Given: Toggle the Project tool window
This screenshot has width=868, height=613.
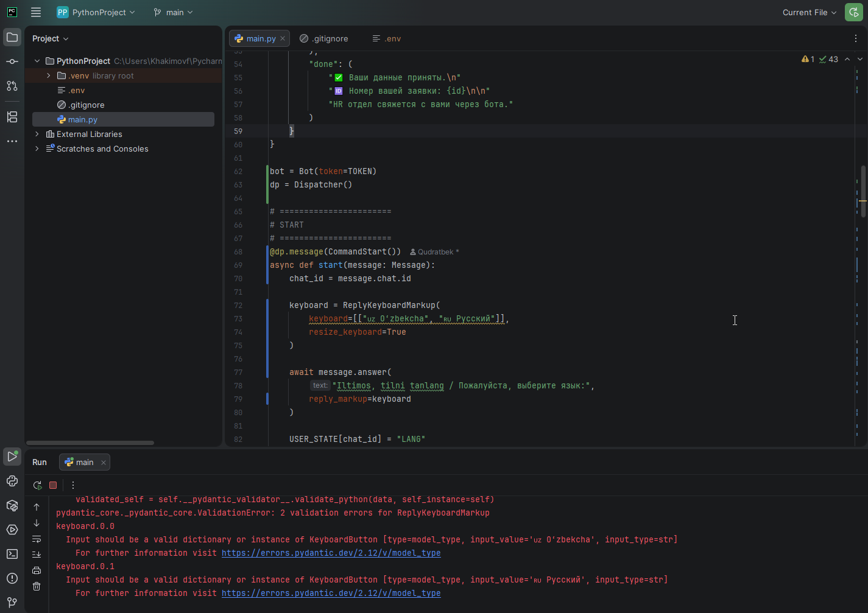Looking at the screenshot, I should pos(12,38).
